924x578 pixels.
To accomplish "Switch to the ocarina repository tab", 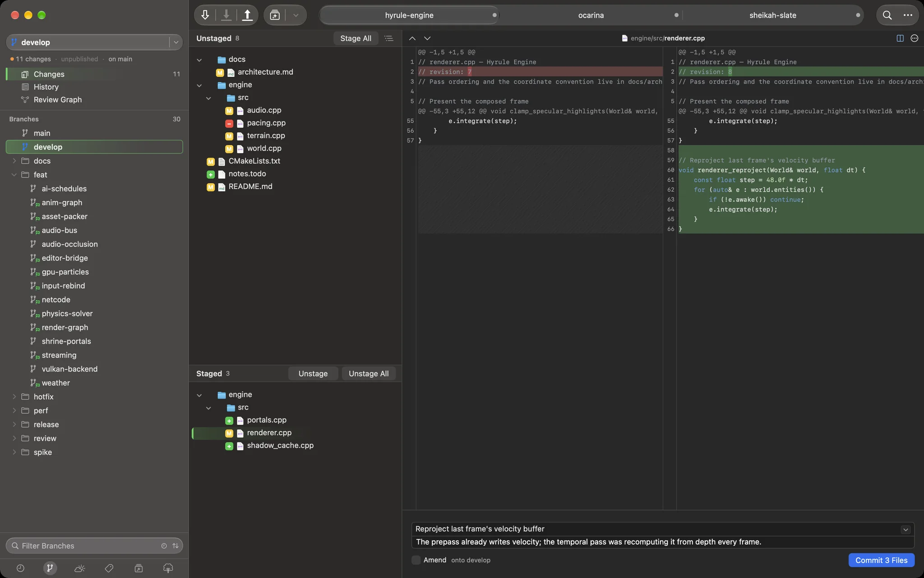I will click(x=591, y=15).
